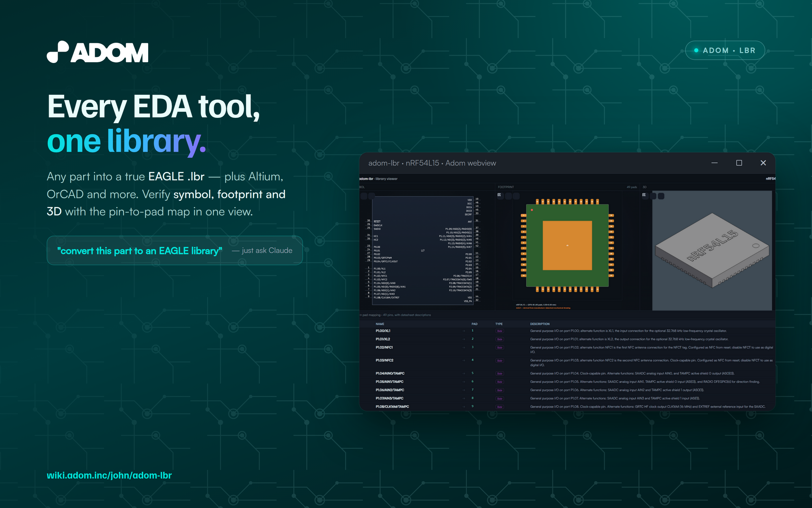Click the ADOM logo

coord(97,52)
